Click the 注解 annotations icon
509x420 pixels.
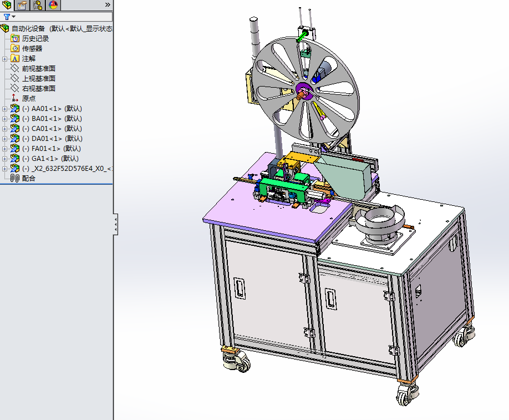[15, 58]
